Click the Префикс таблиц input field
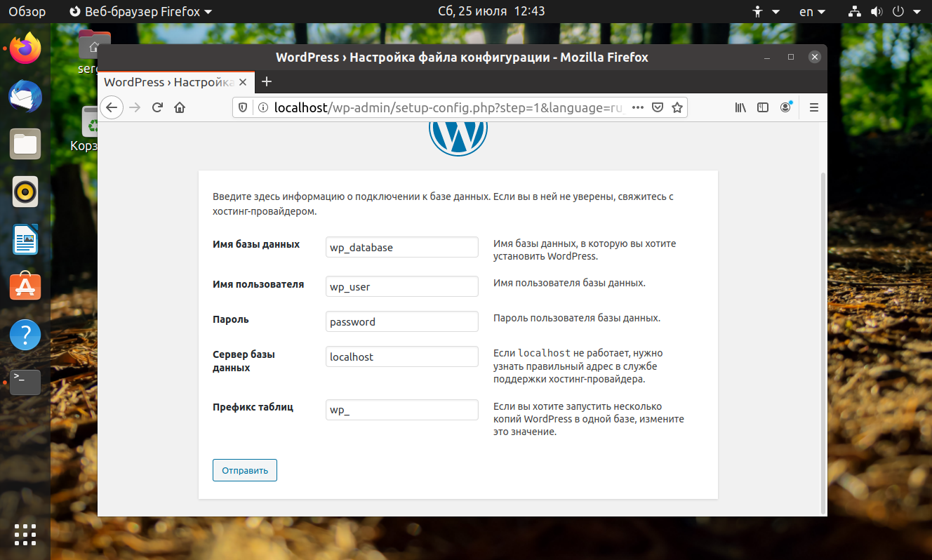This screenshot has width=932, height=560. 401,410
